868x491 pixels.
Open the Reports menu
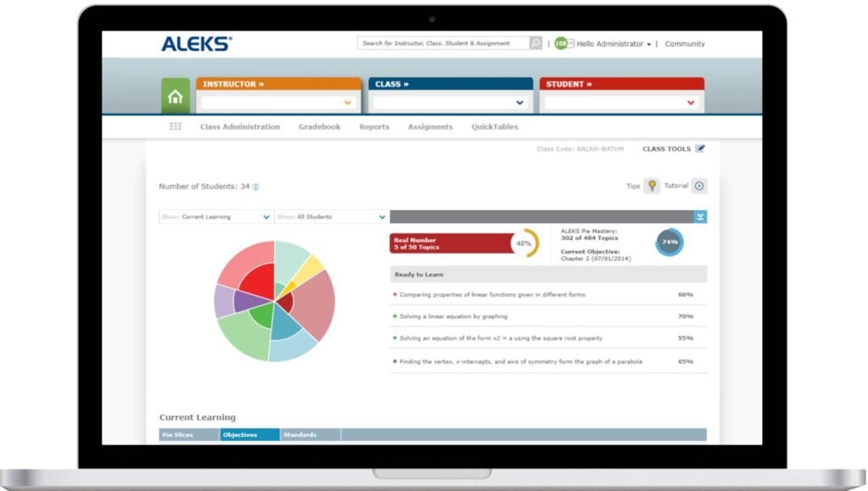pyautogui.click(x=374, y=126)
